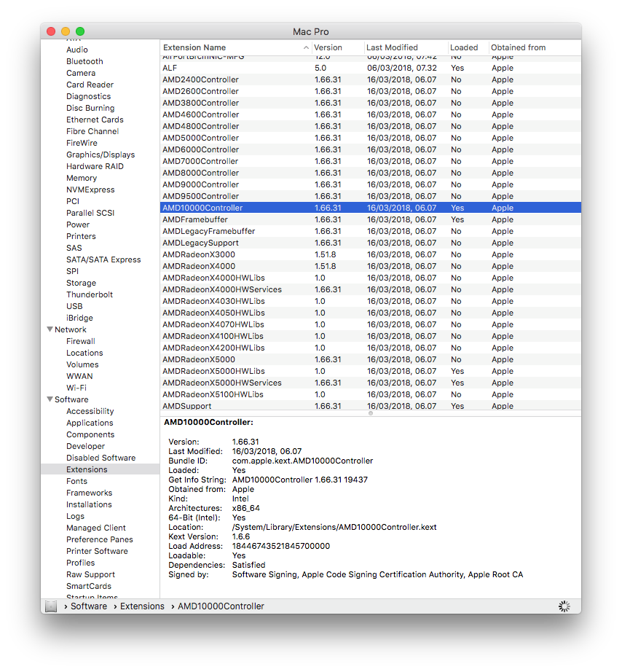Sort by Loaded column header

pos(468,47)
